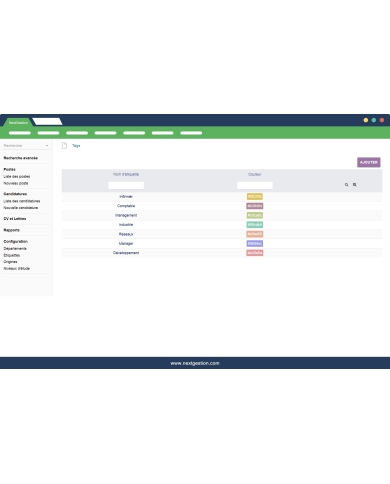This screenshot has height=484, width=390.
Task: Go to Liste des candidatures
Action: tap(22, 201)
